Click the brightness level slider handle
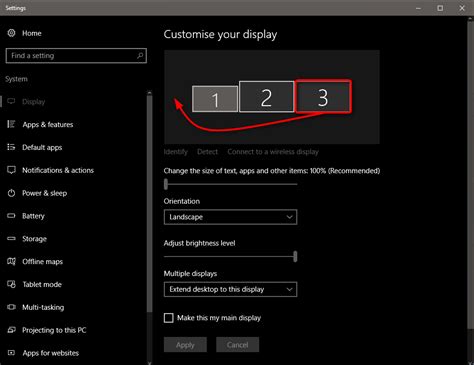The height and width of the screenshot is (365, 474). click(x=295, y=256)
